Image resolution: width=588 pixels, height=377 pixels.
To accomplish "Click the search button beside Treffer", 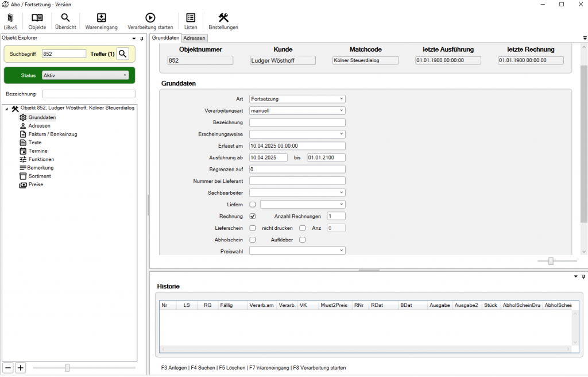I will pyautogui.click(x=123, y=54).
